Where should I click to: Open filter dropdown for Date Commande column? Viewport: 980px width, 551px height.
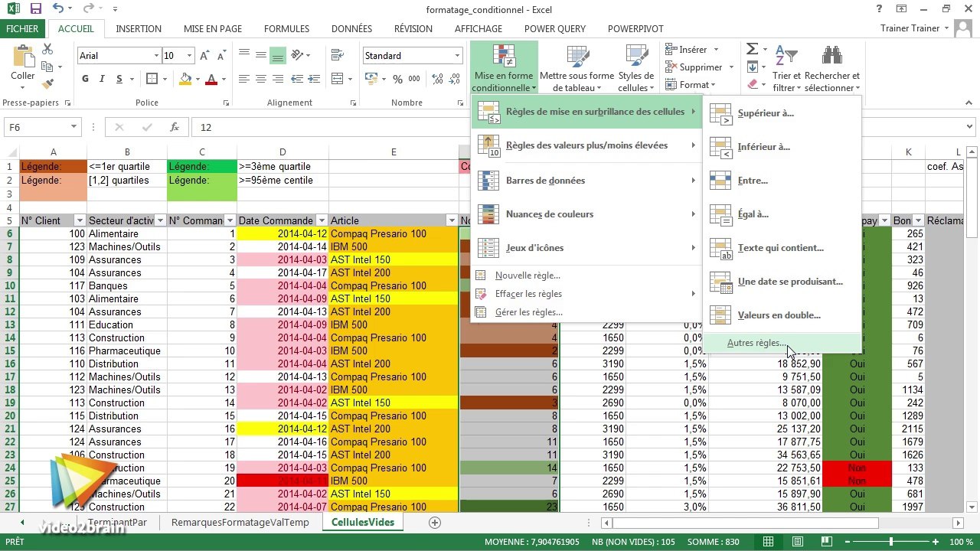click(322, 220)
